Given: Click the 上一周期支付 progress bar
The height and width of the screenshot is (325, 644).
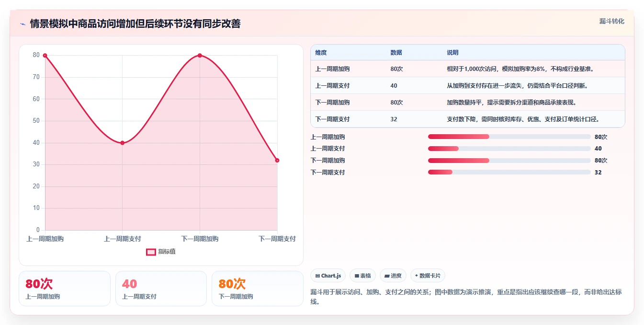Looking at the screenshot, I should [509, 149].
